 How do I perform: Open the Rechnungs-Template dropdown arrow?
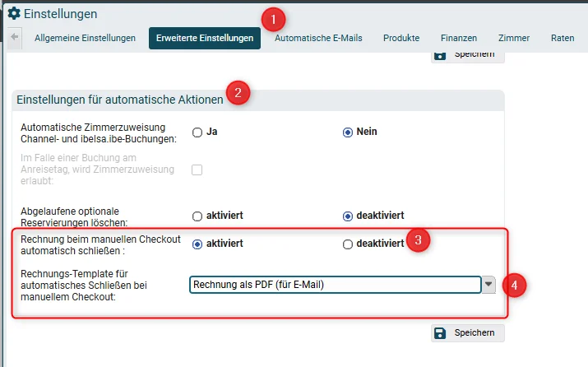(488, 285)
